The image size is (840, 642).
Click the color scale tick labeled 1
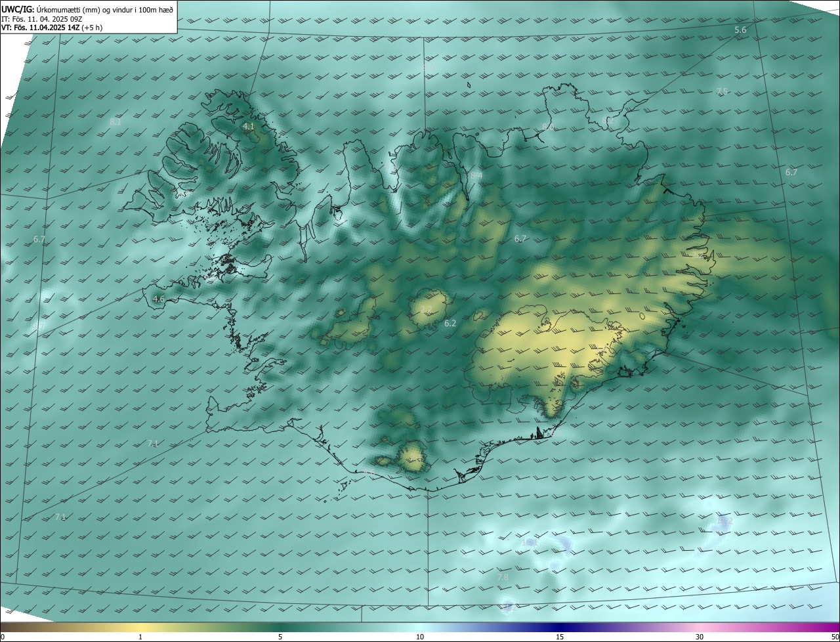[140, 637]
